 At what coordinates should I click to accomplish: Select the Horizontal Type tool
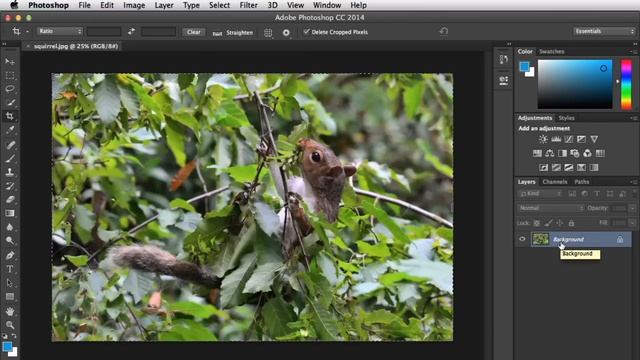coord(10,269)
